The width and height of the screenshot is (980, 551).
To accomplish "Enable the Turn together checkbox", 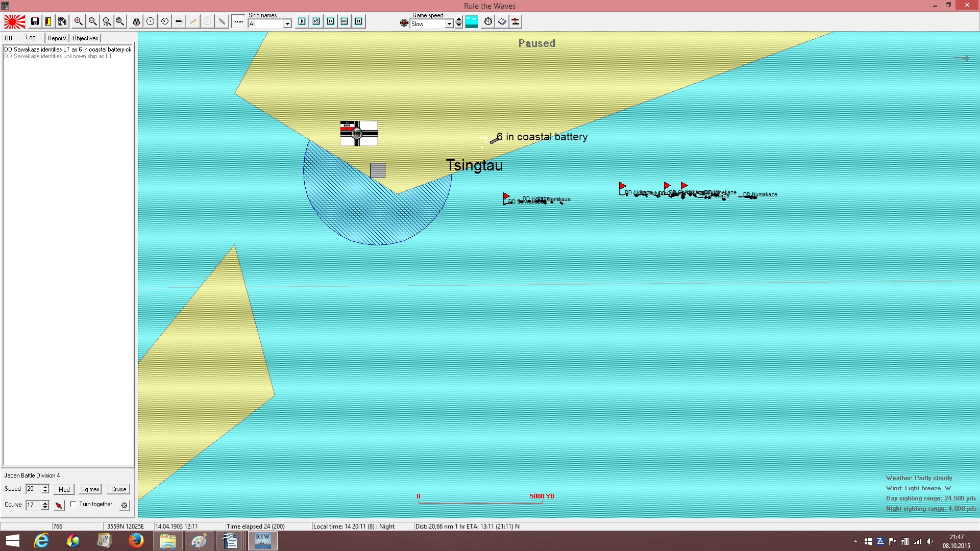I will (x=73, y=504).
